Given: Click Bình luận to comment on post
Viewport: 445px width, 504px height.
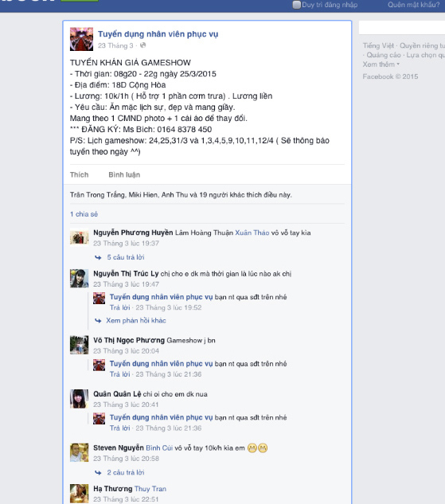Looking at the screenshot, I should [124, 175].
